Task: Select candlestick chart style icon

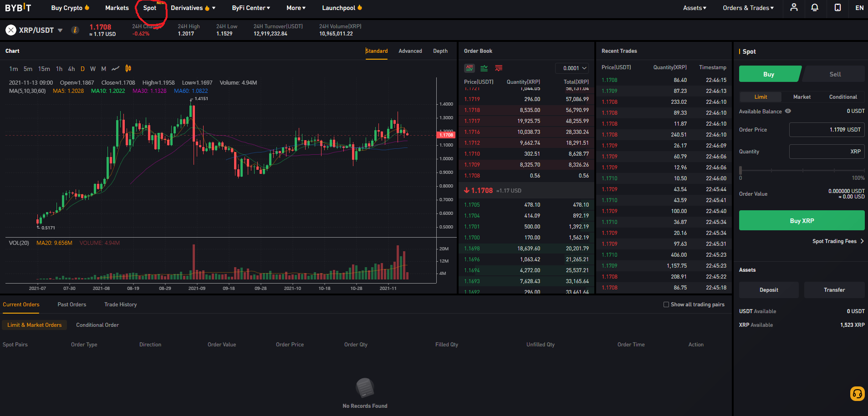Action: pos(128,68)
